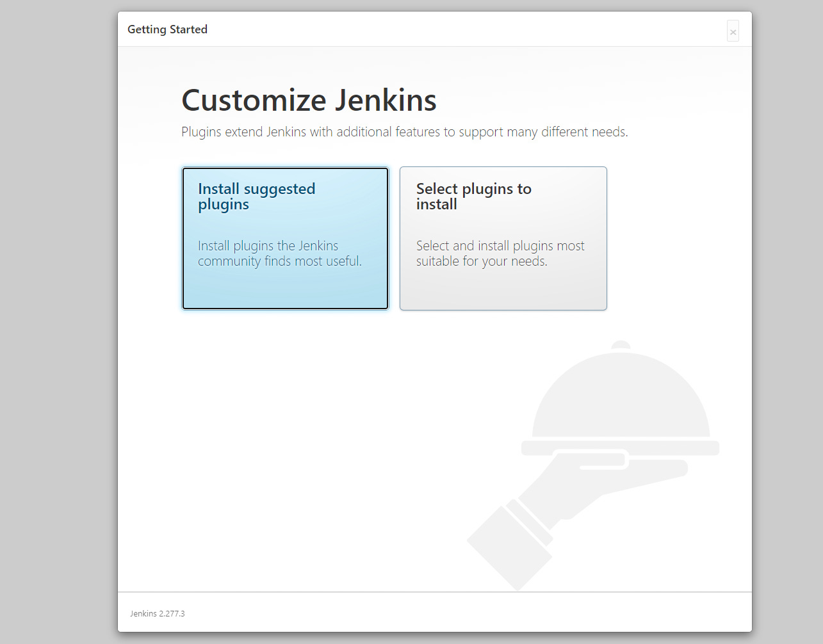
Task: Choose Install suggested plugins card
Action: point(285,239)
